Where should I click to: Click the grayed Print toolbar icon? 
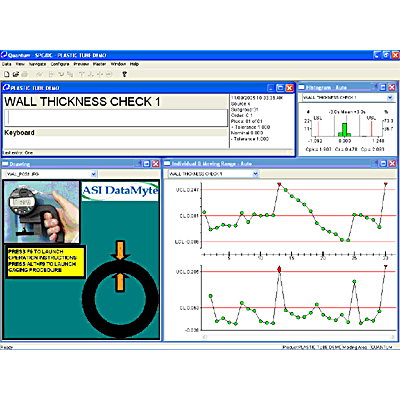coord(24,74)
